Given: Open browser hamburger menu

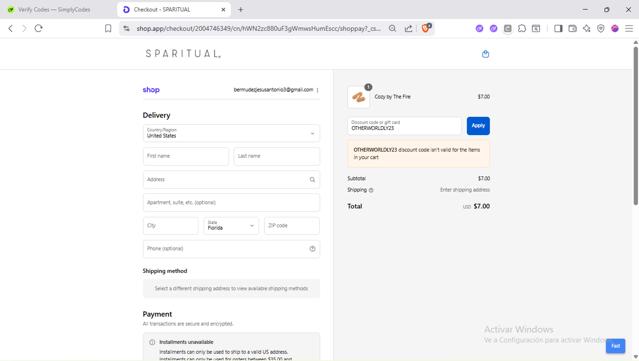Looking at the screenshot, I should tap(629, 28).
